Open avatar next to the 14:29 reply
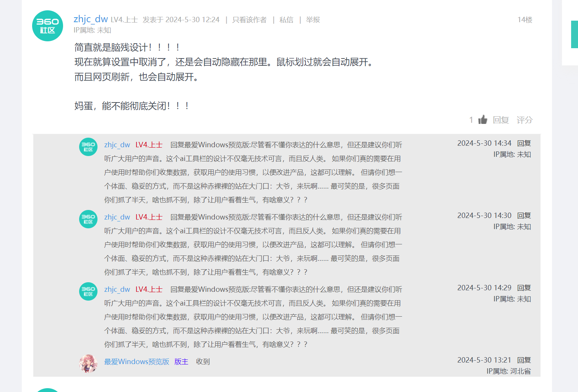 (88, 291)
